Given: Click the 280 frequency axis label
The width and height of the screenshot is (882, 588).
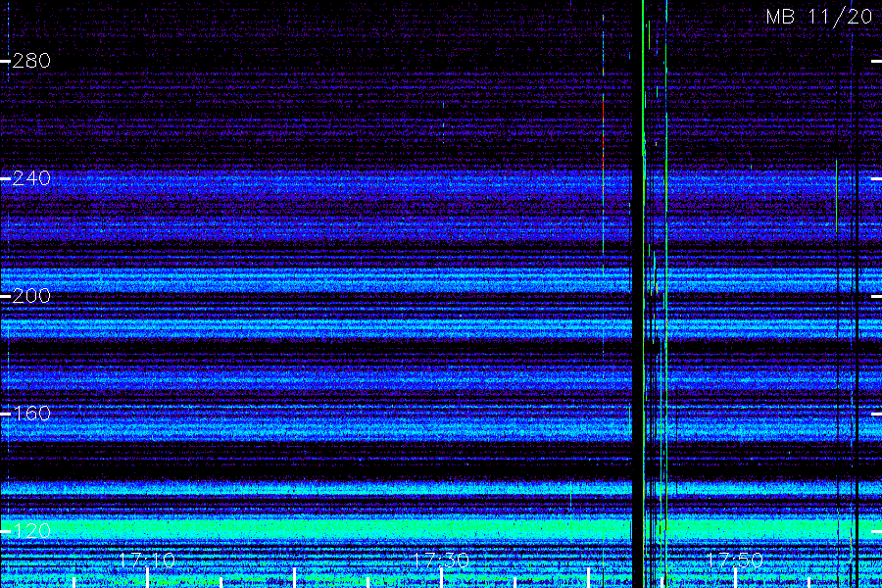Looking at the screenshot, I should tap(31, 61).
